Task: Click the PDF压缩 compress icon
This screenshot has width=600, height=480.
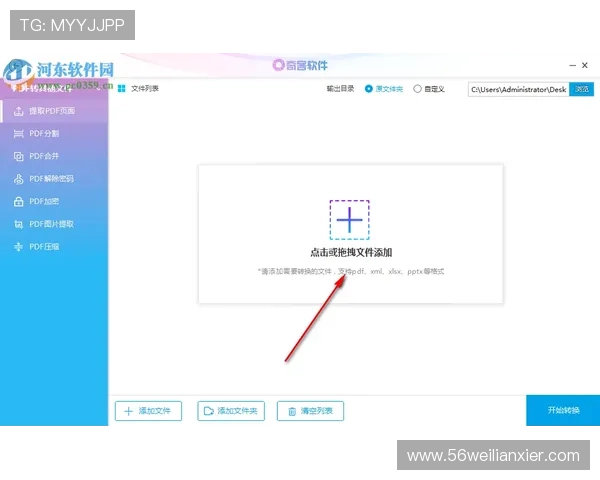Action: 19,246
